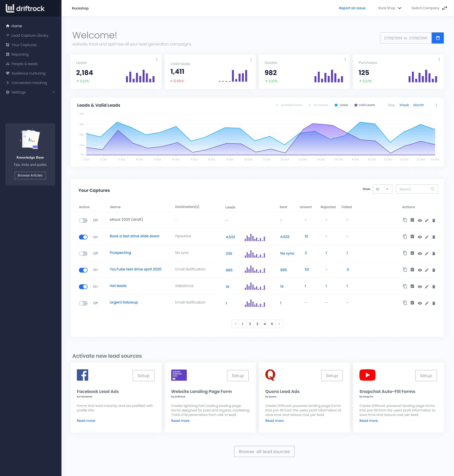Image resolution: width=454 pixels, height=476 pixels.
Task: Open Leads & Valid Leads chart options menu
Action: (436, 105)
